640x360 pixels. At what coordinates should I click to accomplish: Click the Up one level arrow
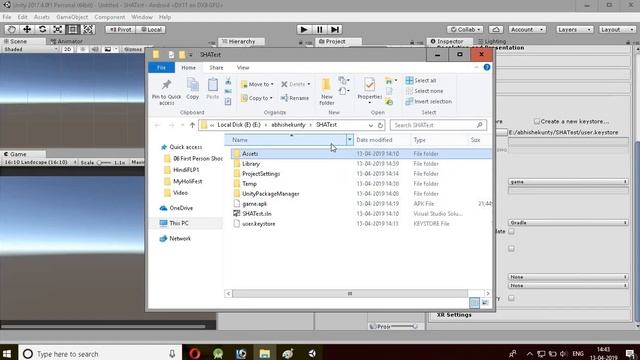click(192, 125)
